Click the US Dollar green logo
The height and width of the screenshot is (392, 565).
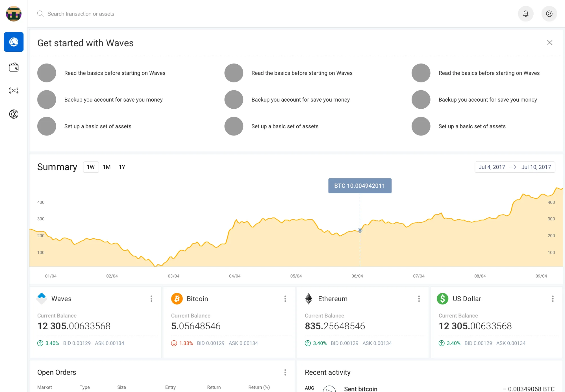(x=443, y=299)
